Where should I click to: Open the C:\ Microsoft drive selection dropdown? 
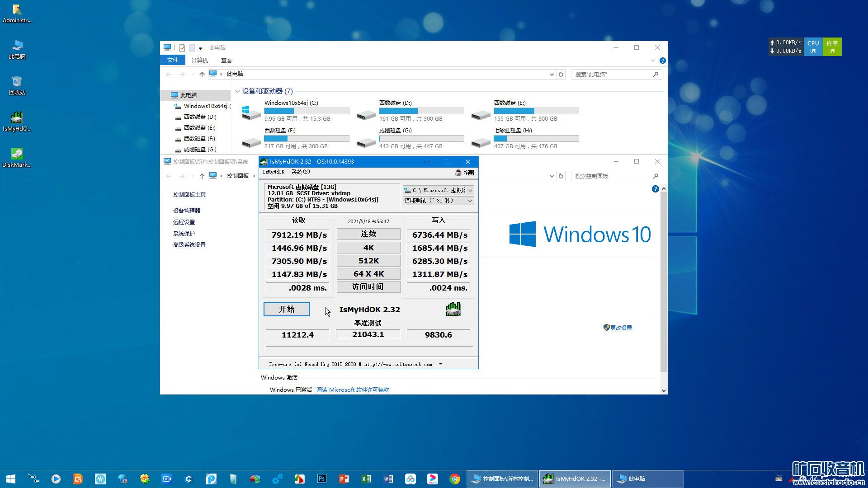click(438, 190)
